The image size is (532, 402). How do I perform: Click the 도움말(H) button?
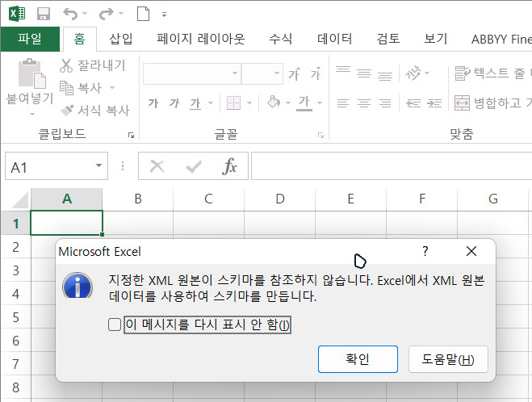pyautogui.click(x=448, y=359)
